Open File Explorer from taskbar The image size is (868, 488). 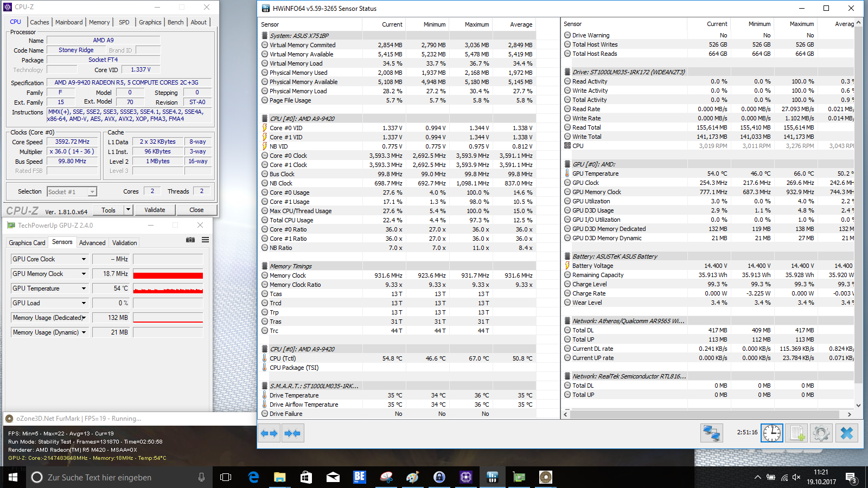pos(279,477)
